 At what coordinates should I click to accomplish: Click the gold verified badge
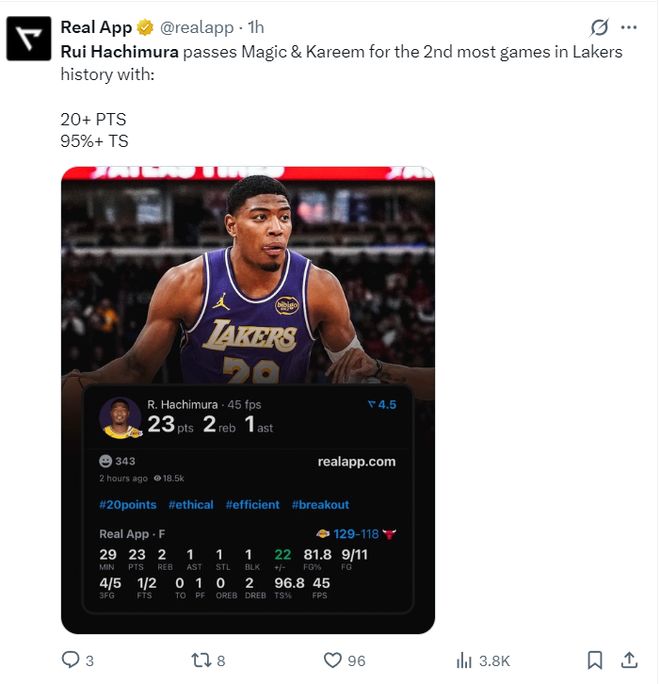146,27
